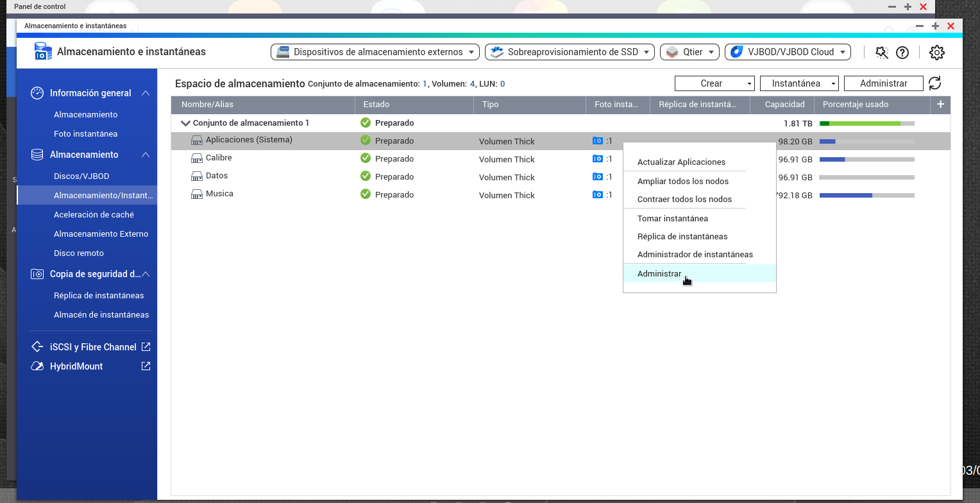Image resolution: width=980 pixels, height=503 pixels.
Task: Open the settings gear icon
Action: pos(937,53)
